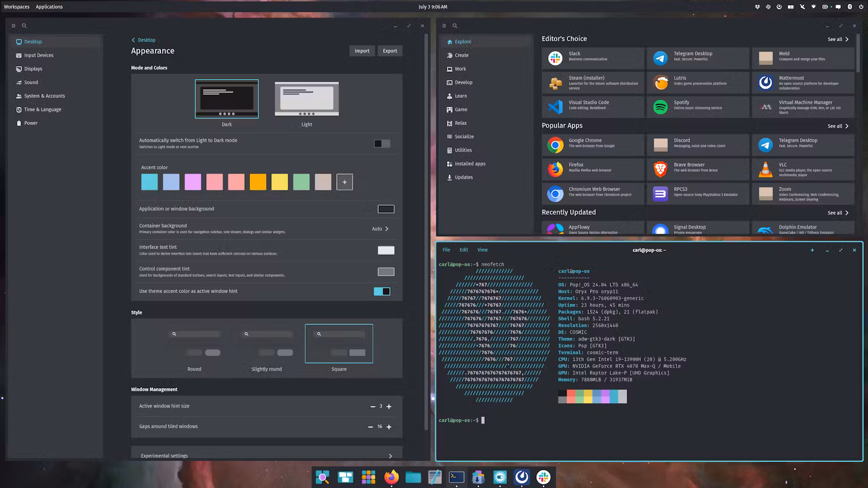Screen dimensions: 868x488
Task: Disable theme accent color window hint
Action: click(x=382, y=291)
